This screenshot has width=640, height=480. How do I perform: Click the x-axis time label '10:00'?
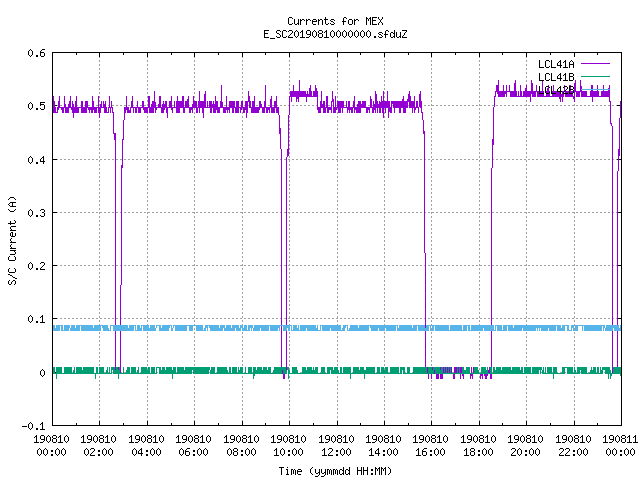288,452
